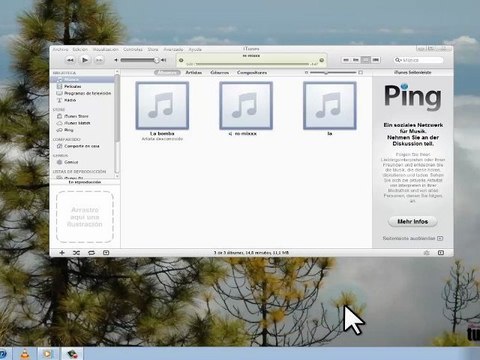Click the En reproducción panel header
The height and width of the screenshot is (360, 480).
tap(85, 182)
